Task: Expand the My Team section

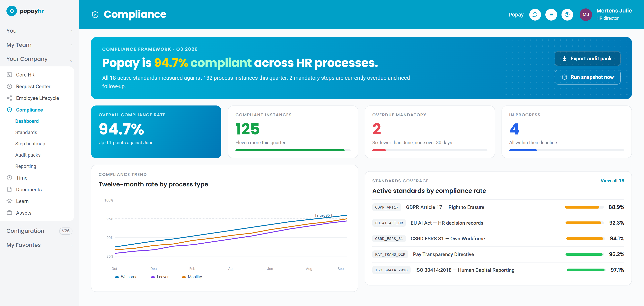Action: pyautogui.click(x=39, y=45)
